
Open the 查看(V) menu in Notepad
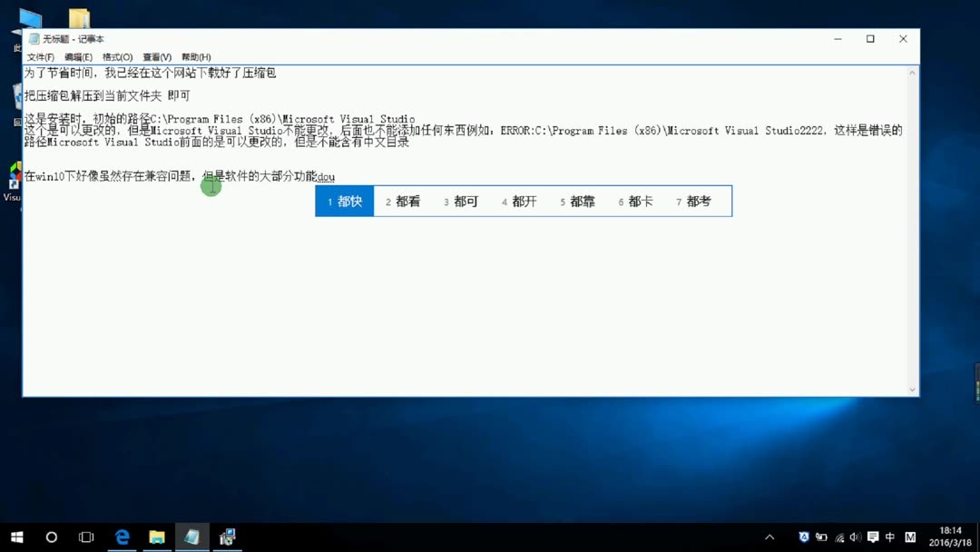tap(156, 56)
